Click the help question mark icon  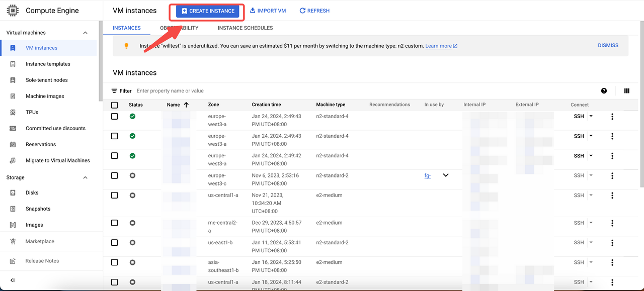[604, 91]
